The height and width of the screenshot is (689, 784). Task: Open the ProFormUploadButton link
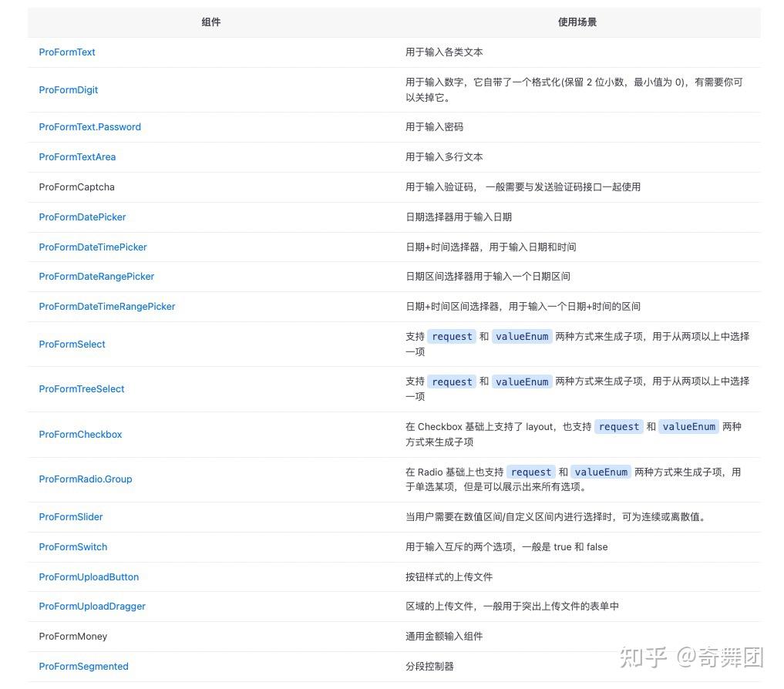(x=89, y=576)
